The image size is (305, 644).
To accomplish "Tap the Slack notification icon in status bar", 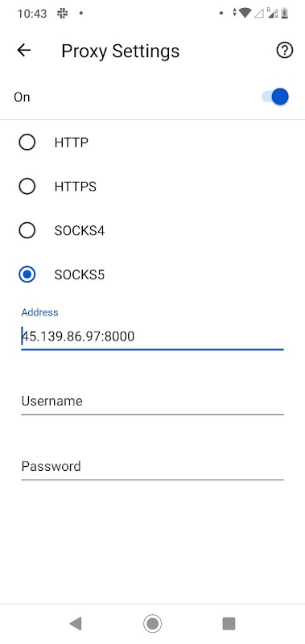I will coord(63,14).
